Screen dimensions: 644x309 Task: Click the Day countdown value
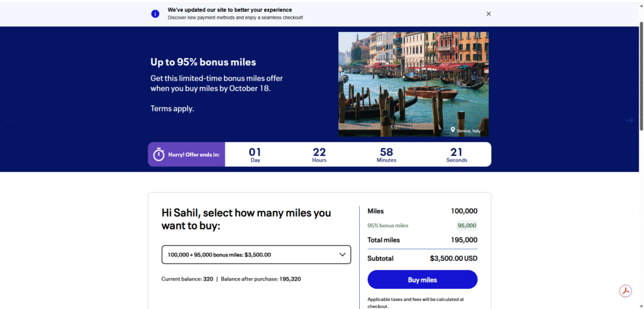255,152
